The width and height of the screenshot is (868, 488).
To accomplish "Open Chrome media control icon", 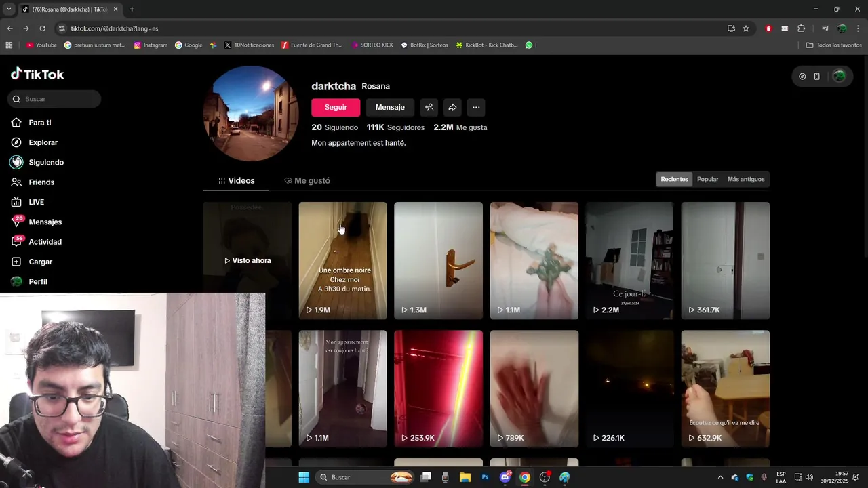I will [x=825, y=28].
